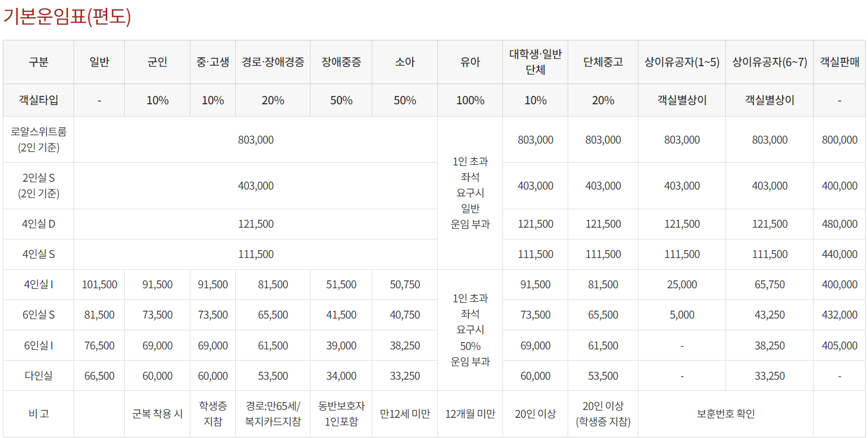Click the 객실타입 row label

coord(38,100)
